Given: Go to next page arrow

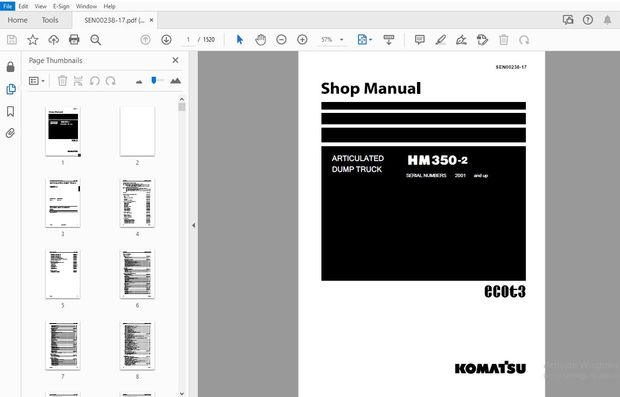Looking at the screenshot, I should 166,40.
